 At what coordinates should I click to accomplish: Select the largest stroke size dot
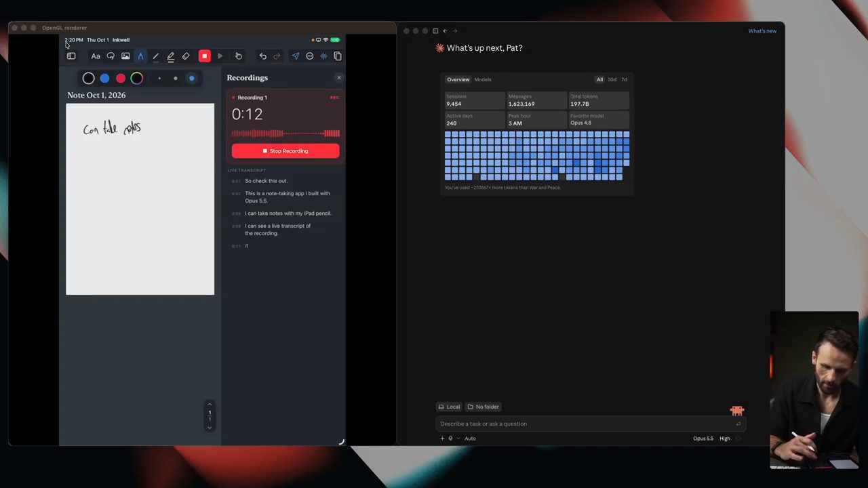(x=191, y=79)
